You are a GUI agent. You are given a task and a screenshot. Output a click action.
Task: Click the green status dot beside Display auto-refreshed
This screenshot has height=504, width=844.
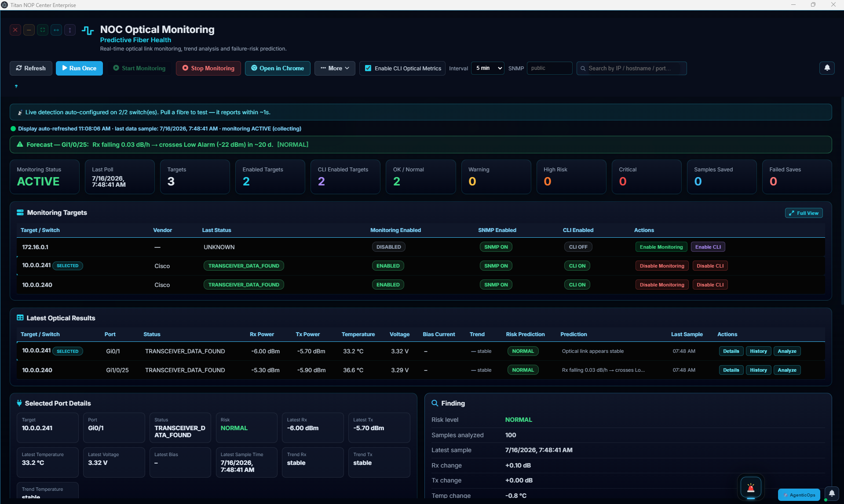tap(13, 129)
